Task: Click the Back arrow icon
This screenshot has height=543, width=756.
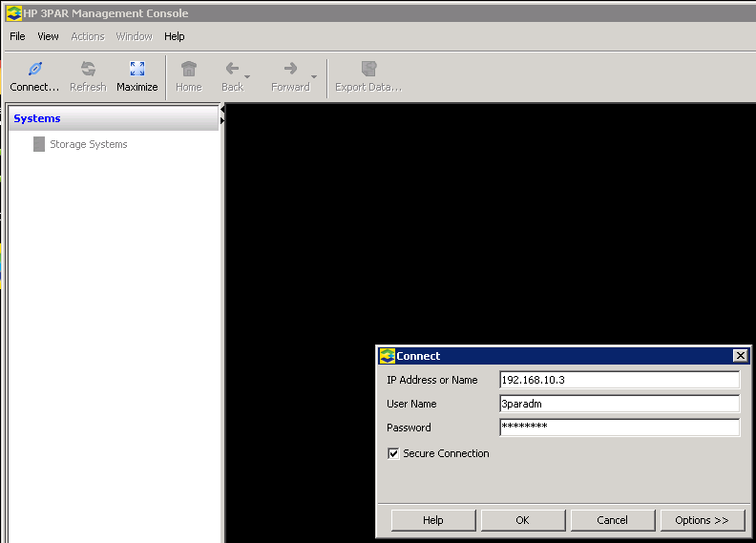Action: 232,69
